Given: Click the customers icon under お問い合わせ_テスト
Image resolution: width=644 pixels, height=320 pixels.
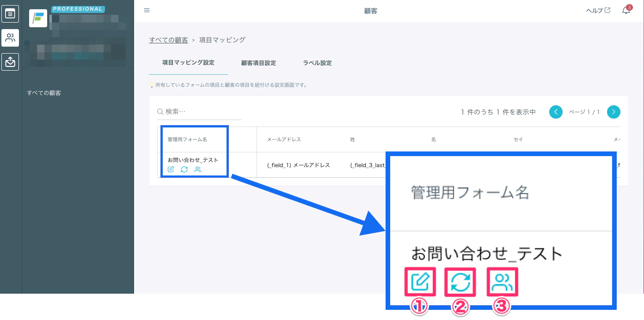Looking at the screenshot, I should 198,169.
